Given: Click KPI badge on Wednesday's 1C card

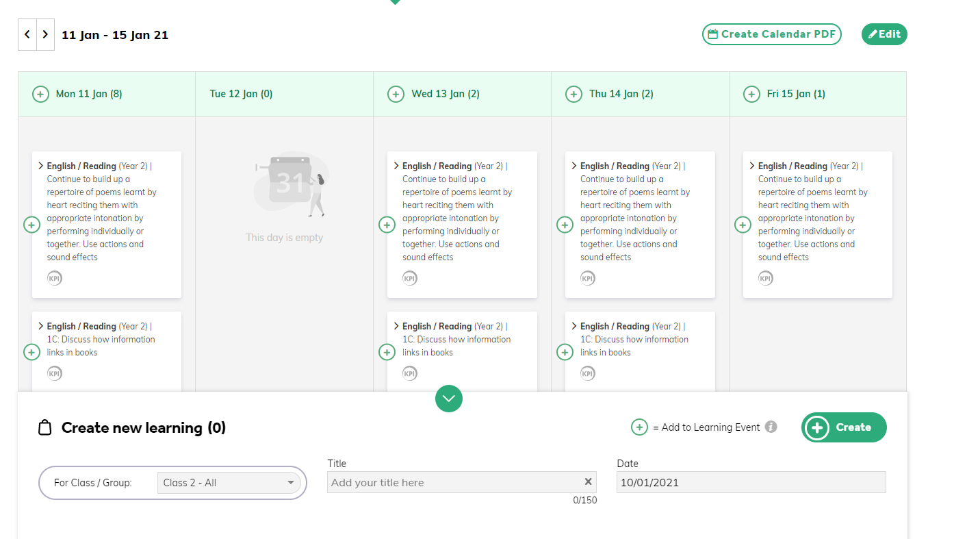Looking at the screenshot, I should [x=410, y=373].
